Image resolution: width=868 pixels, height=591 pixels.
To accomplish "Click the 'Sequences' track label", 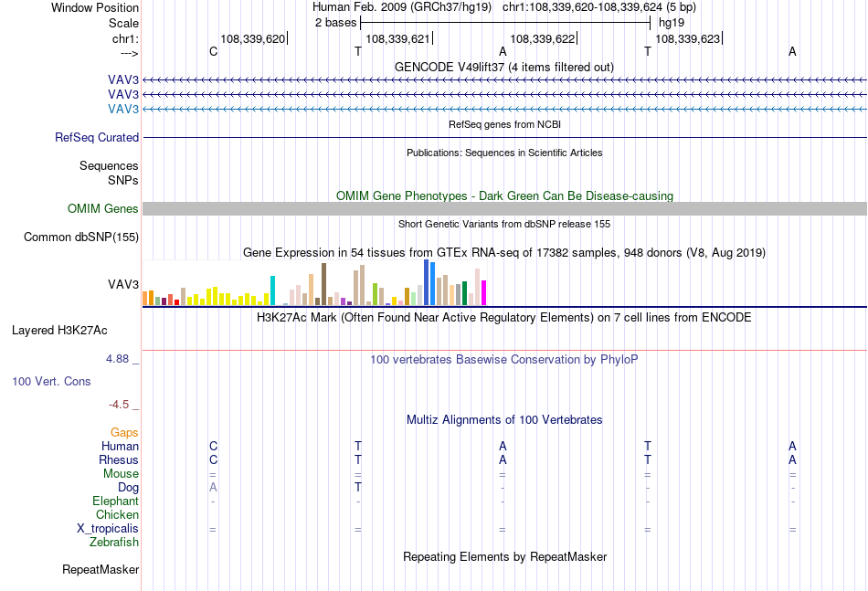I will click(x=109, y=165).
